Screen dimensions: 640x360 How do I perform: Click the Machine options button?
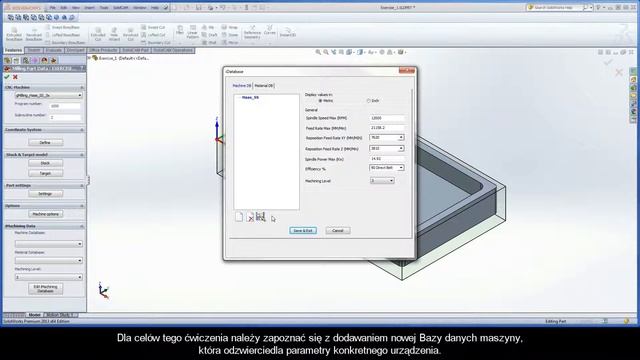[45, 214]
